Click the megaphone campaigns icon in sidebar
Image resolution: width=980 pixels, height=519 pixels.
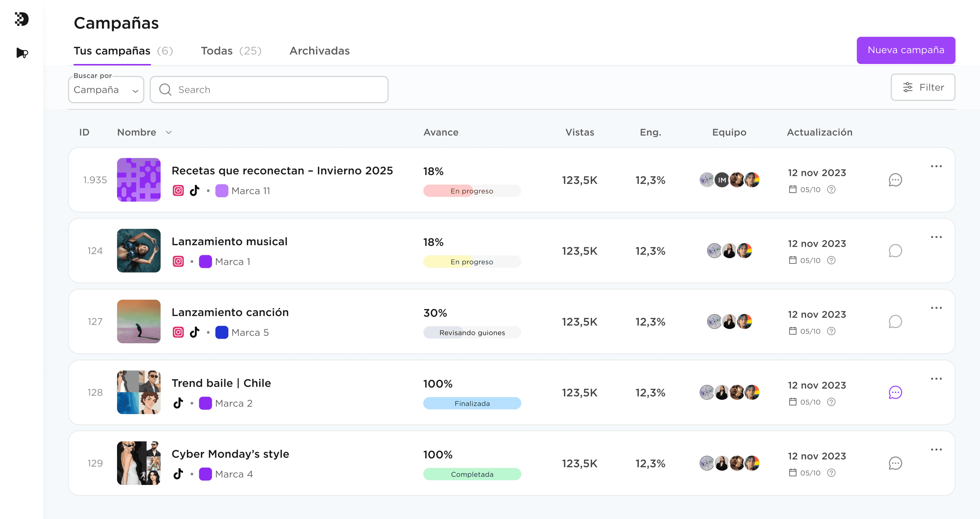[x=22, y=53]
